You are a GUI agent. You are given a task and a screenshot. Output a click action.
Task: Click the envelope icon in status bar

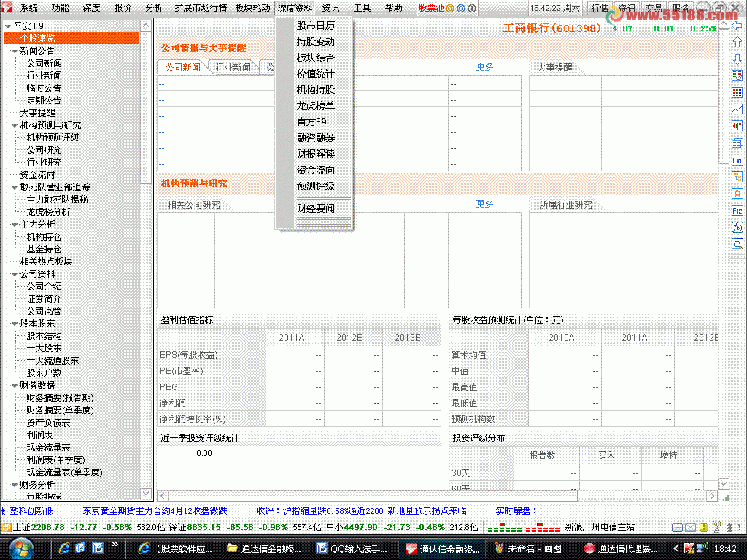click(690, 527)
